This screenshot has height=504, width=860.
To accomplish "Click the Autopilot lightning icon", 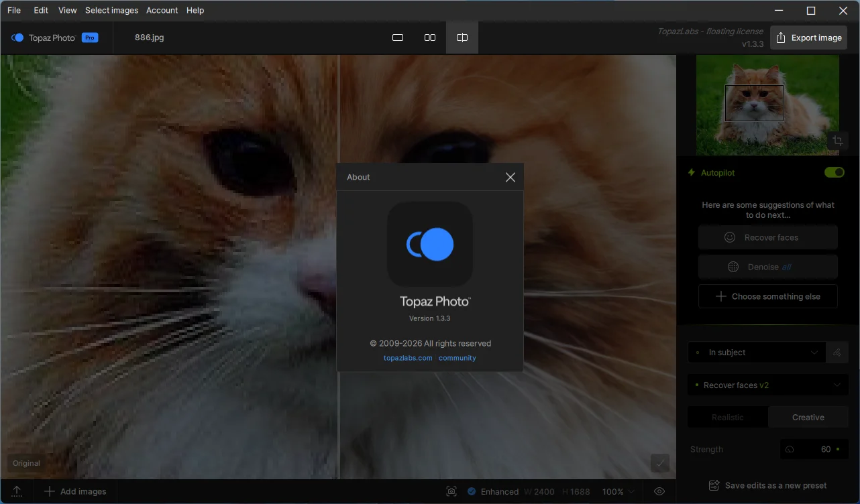I will (692, 173).
